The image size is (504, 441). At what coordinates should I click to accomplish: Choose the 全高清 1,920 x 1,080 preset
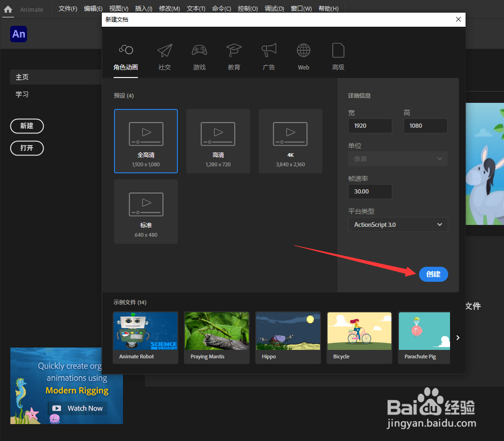146,141
